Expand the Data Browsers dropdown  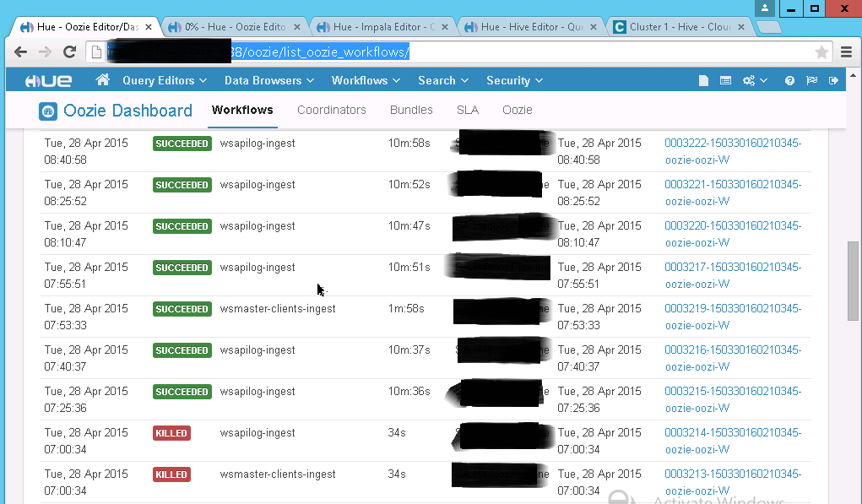coord(268,81)
